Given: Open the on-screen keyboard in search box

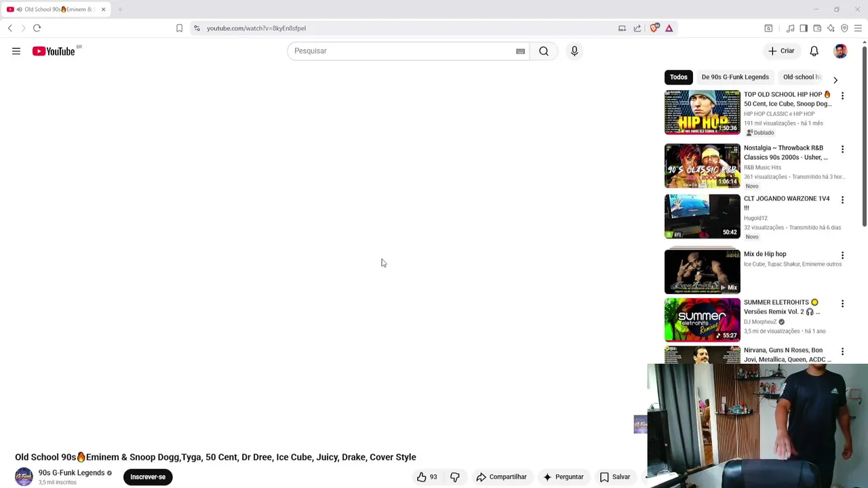Looking at the screenshot, I should [x=520, y=51].
